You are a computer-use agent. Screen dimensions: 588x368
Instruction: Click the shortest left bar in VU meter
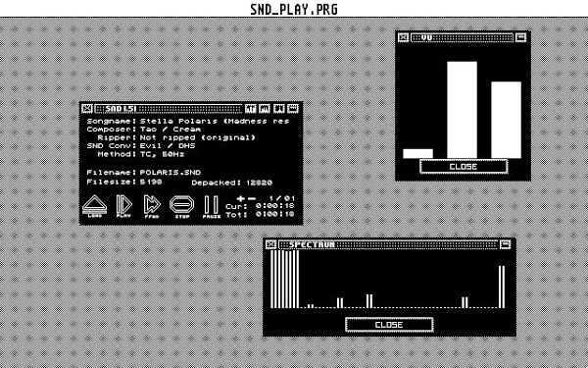(417, 154)
